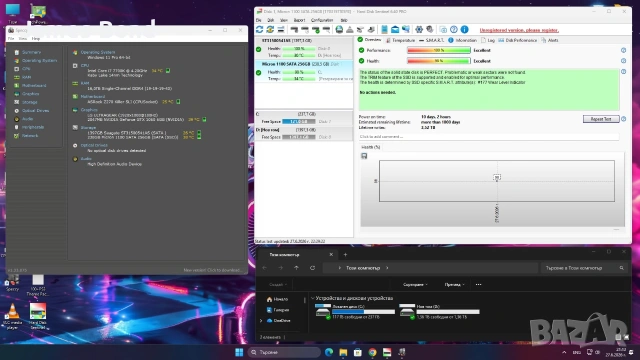Switch to the Information tab
This screenshot has height=360, width=640.
[462, 40]
